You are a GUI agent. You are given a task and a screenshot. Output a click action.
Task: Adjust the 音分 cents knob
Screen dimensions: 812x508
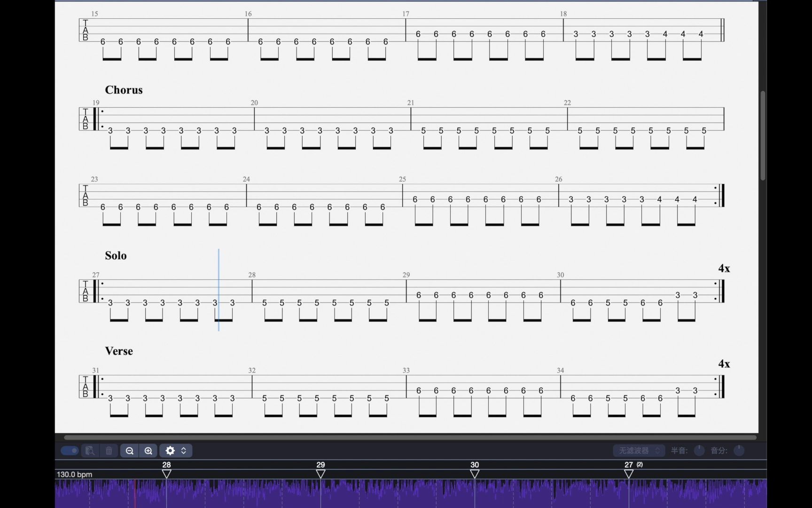(x=739, y=451)
